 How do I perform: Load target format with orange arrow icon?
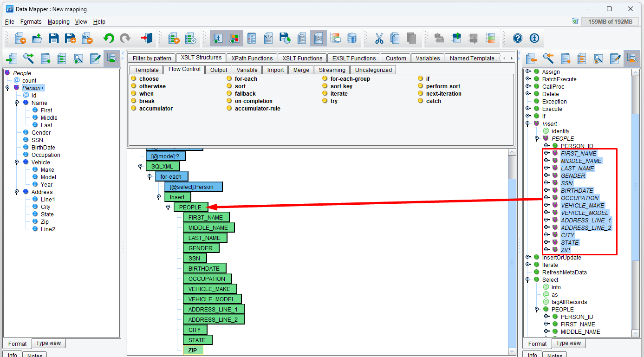[x=532, y=58]
